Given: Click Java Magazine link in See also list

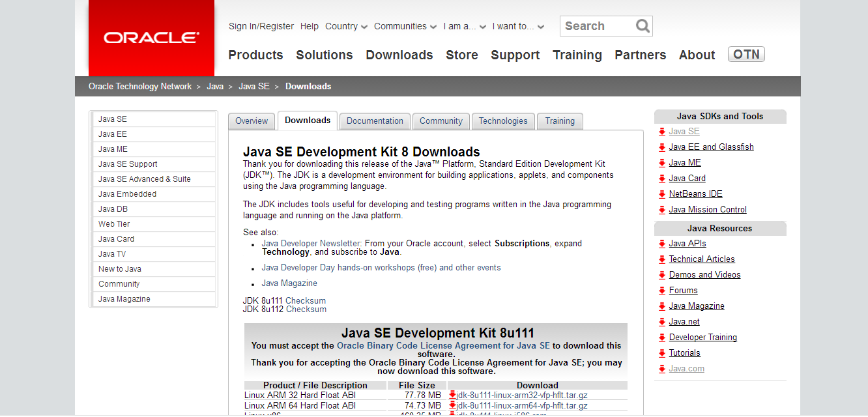Looking at the screenshot, I should (289, 283).
